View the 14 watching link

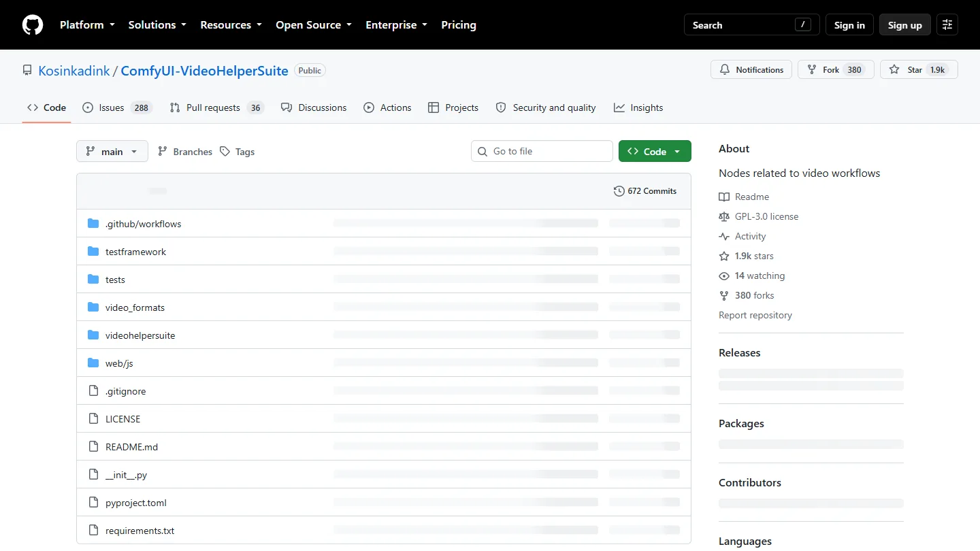(x=752, y=275)
